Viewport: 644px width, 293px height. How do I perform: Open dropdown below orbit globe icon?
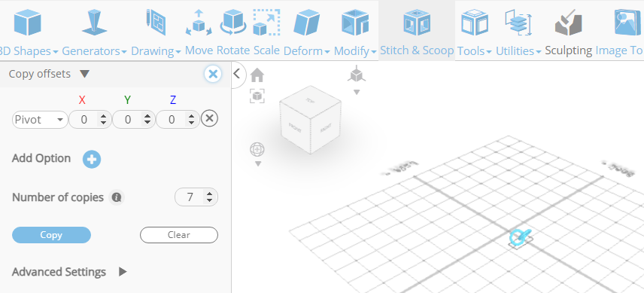pyautogui.click(x=258, y=164)
